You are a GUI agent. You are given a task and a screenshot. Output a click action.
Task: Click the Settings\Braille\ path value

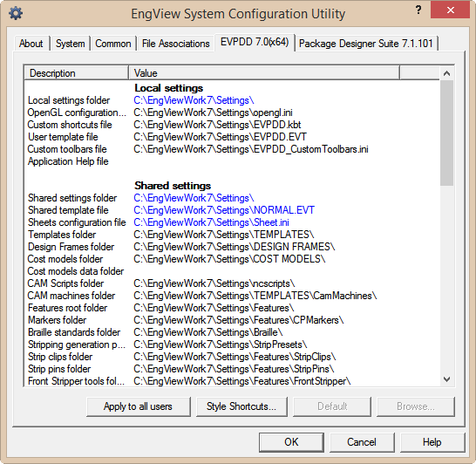(208, 332)
